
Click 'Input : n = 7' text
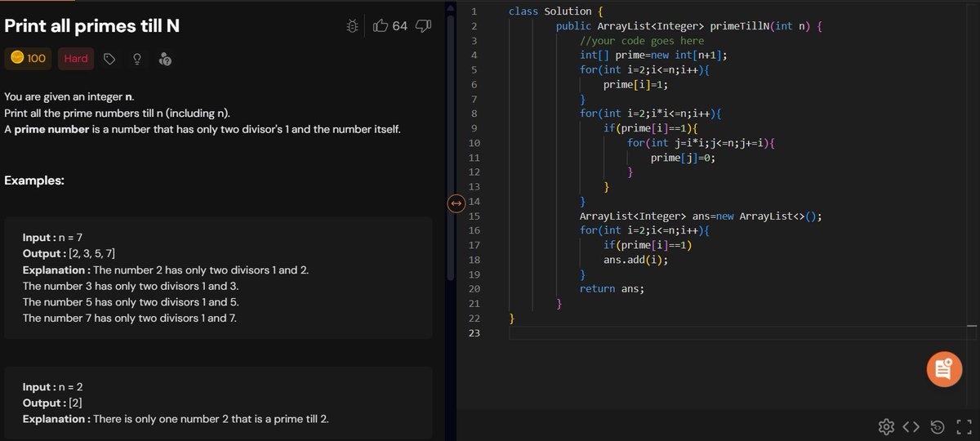(x=52, y=237)
